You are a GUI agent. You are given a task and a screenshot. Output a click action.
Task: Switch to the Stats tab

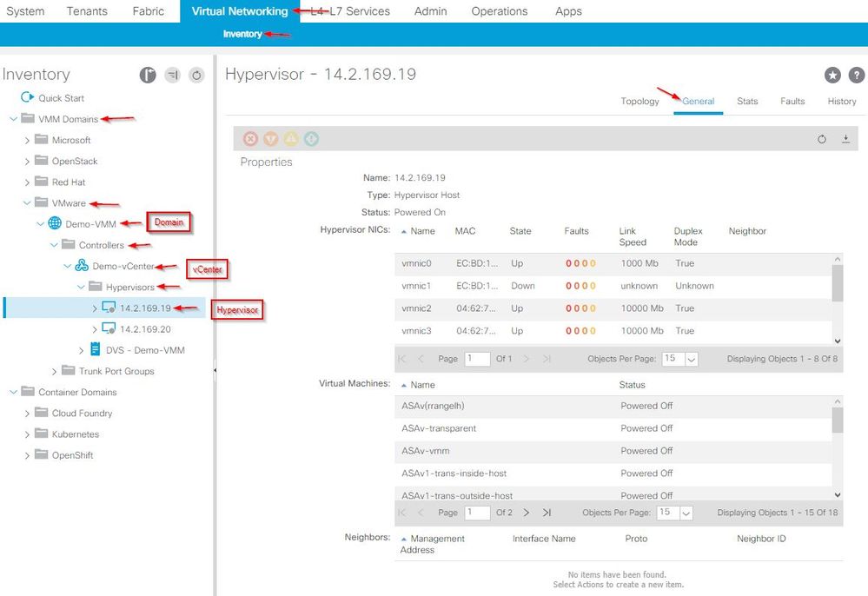click(747, 102)
